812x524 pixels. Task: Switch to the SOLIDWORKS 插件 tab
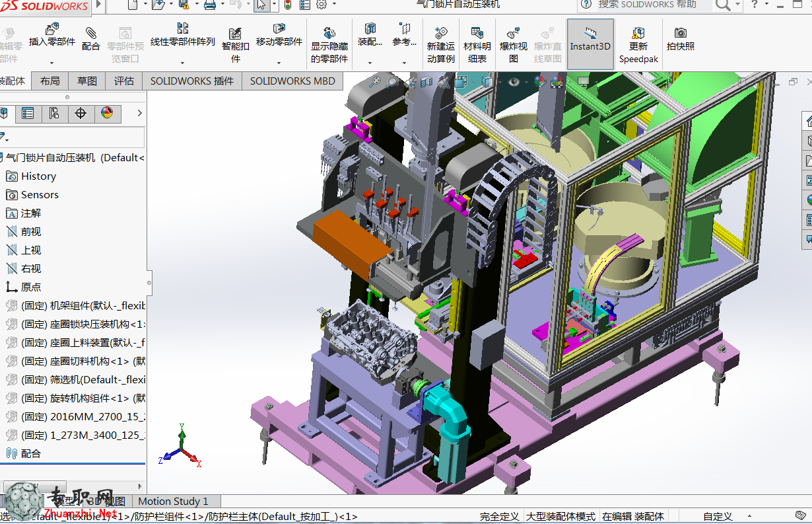(192, 81)
